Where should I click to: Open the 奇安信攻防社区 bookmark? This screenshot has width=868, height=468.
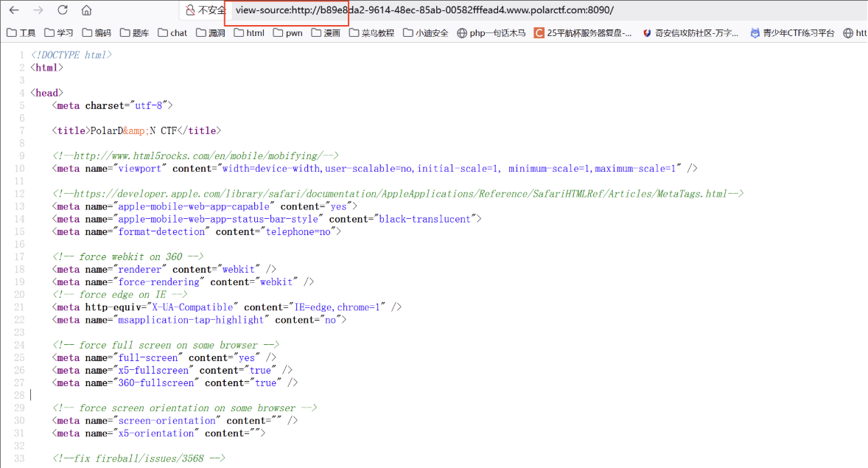point(690,32)
